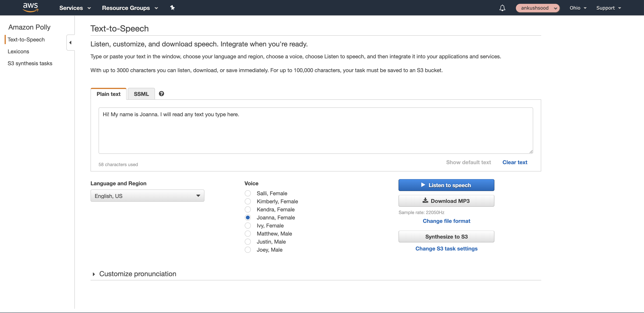Viewport: 644px width, 313px height.
Task: Open the notifications bell
Action: click(x=502, y=8)
